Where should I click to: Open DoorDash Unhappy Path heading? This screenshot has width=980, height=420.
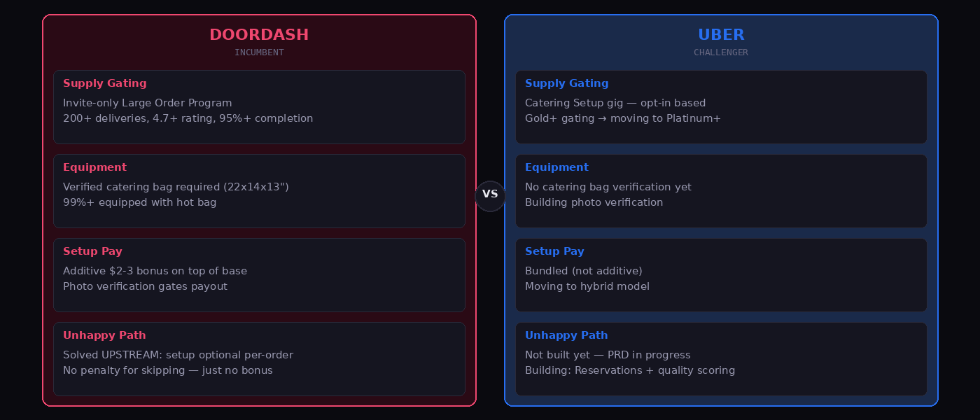pos(104,335)
